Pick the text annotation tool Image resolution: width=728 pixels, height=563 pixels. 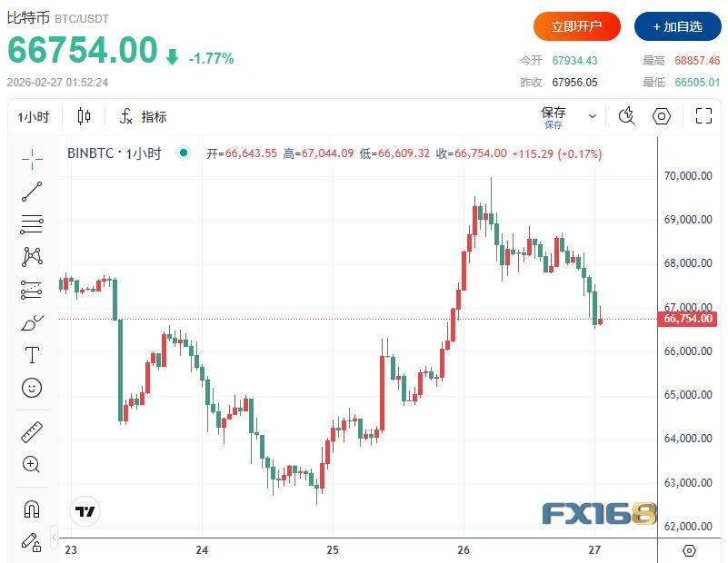[32, 355]
